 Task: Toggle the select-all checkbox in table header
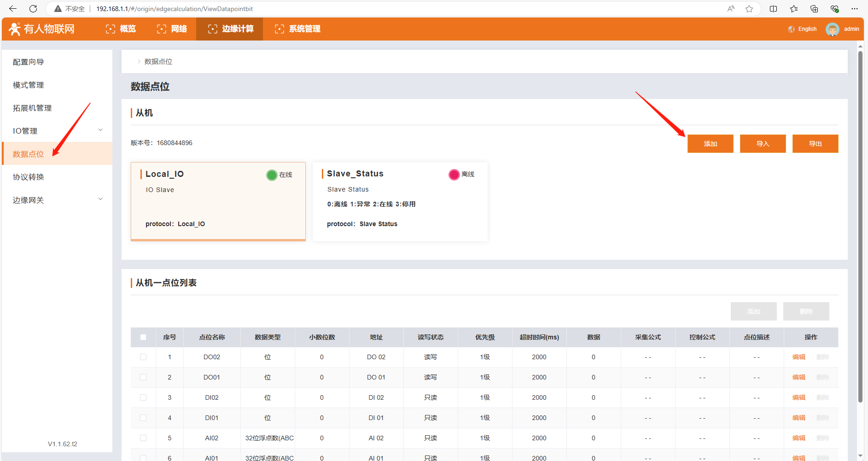point(143,337)
